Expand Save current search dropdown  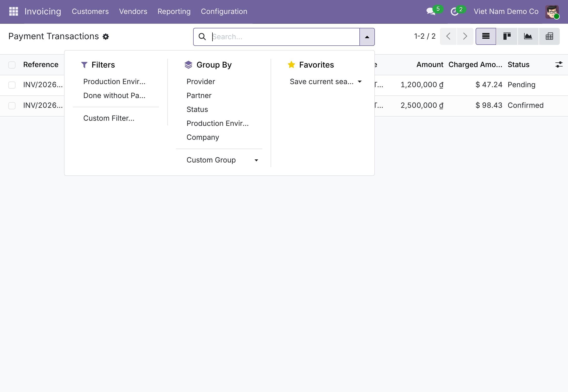click(326, 82)
